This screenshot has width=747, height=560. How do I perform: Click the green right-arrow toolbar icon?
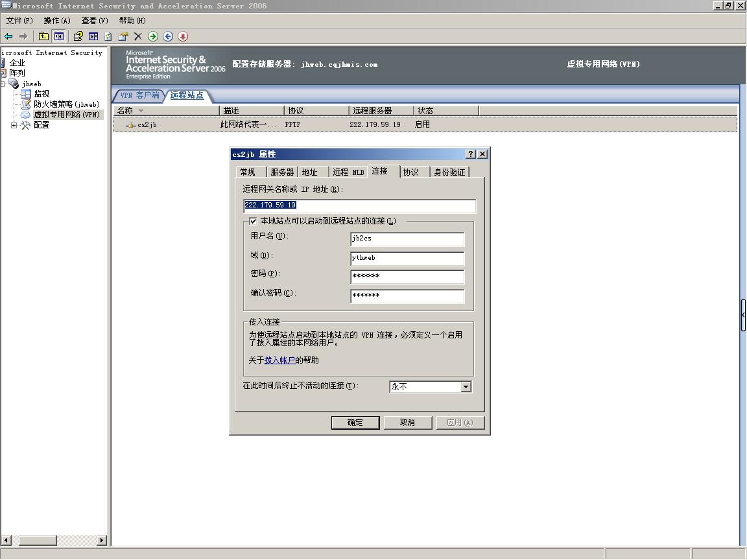tap(153, 36)
